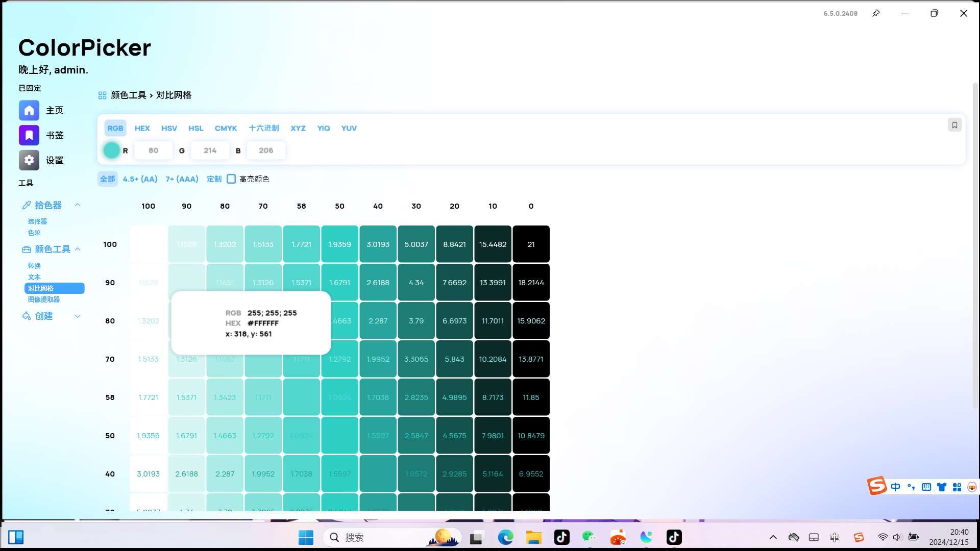This screenshot has width=980, height=551.
Task: Toggle the 高亮颜色 checkbox
Action: pos(231,179)
